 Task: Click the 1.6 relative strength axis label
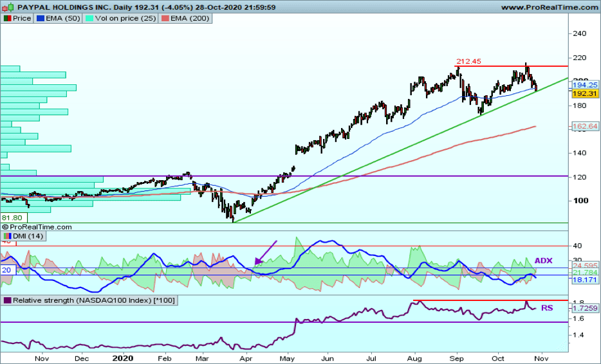578,318
